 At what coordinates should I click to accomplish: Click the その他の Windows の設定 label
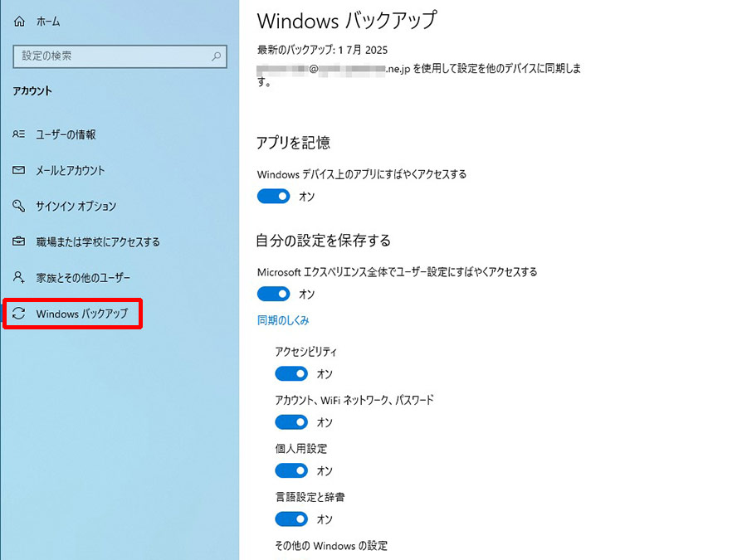point(331,545)
